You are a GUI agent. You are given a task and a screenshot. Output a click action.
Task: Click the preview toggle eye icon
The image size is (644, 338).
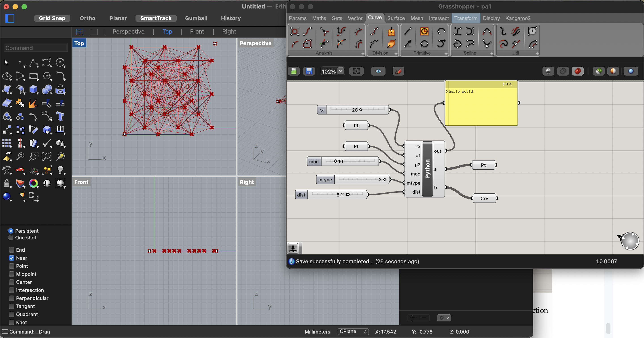point(378,71)
